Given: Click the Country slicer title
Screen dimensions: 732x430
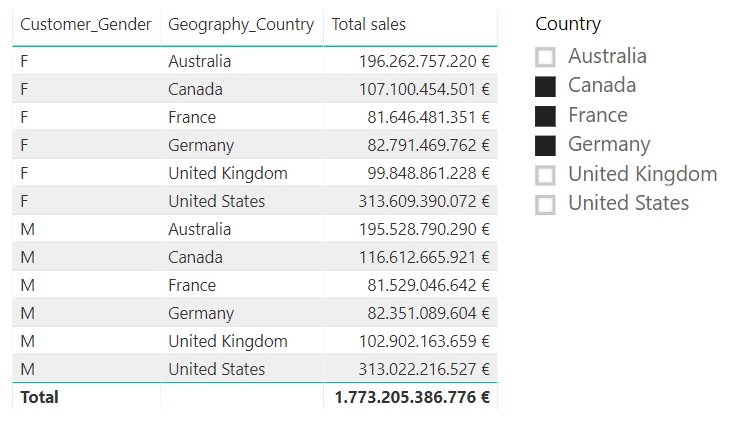Looking at the screenshot, I should tap(568, 24).
